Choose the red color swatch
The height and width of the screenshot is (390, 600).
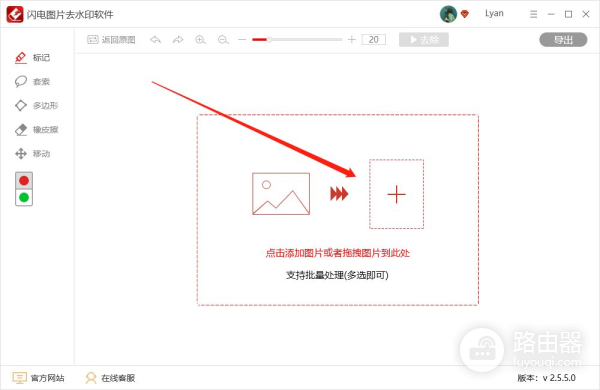pyautogui.click(x=24, y=181)
